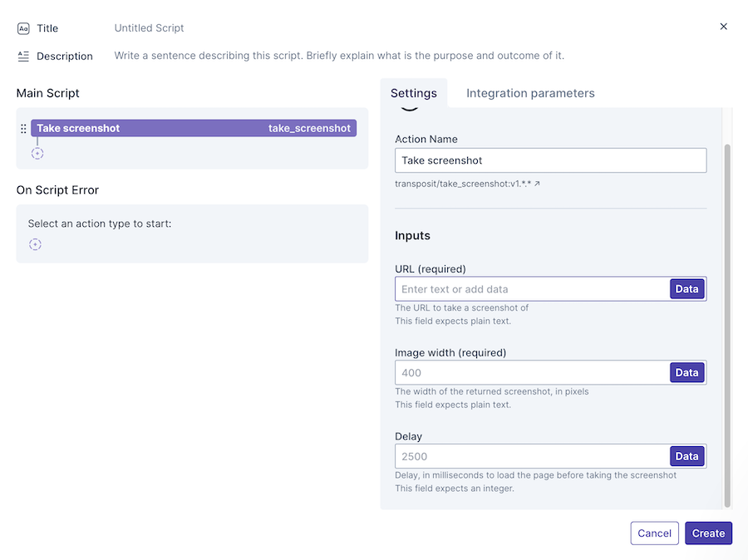Click the Delay input field
The width and height of the screenshot is (748, 560).
point(532,456)
